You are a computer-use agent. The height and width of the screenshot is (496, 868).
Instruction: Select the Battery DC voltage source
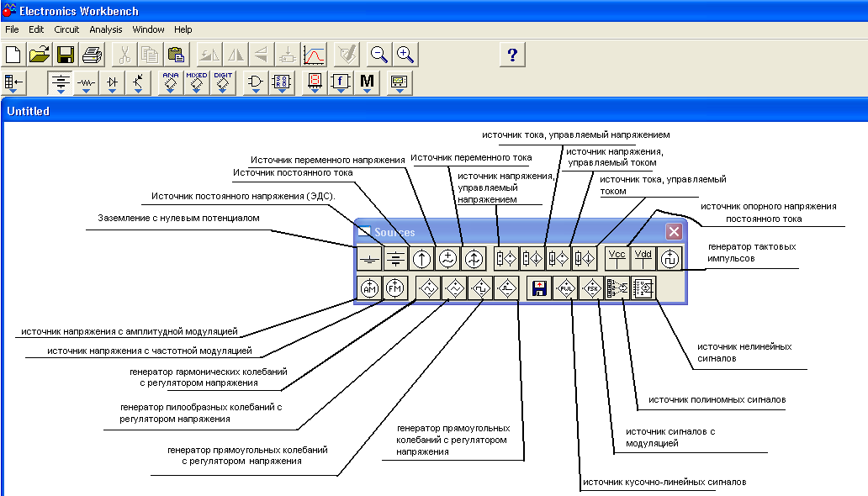pos(395,259)
